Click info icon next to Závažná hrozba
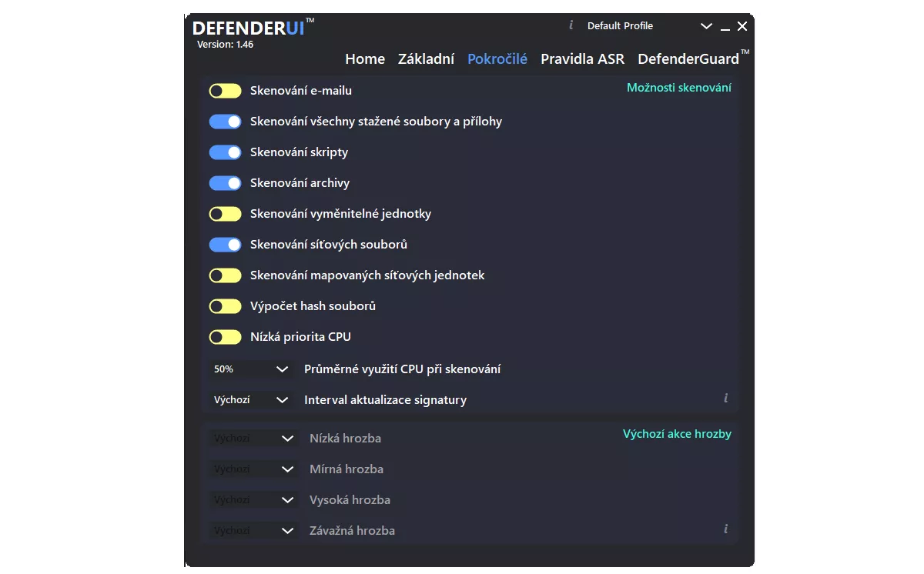Viewport: 924px width, 574px height. 725,529
